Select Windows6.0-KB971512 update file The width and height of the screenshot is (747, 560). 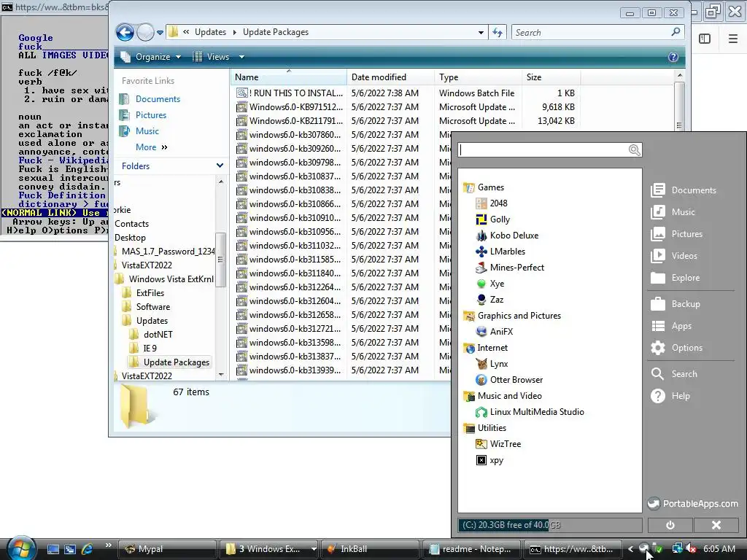pos(290,107)
